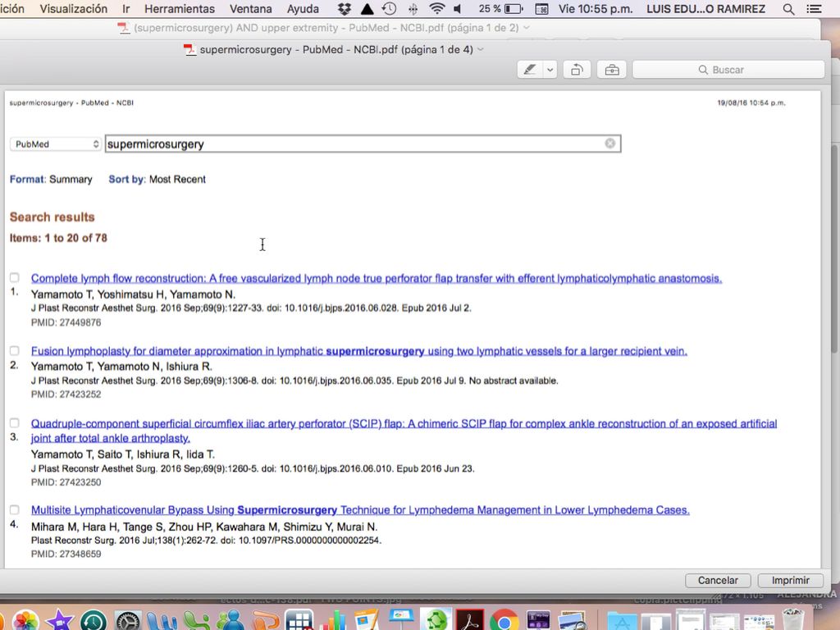Launch Photos from the Dock
Screen dimensions: 840x630
click(x=25, y=620)
